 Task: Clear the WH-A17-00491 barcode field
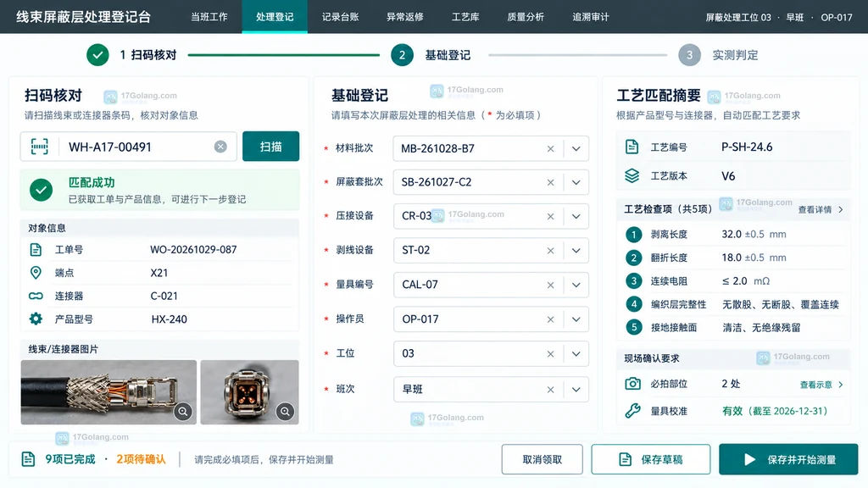(x=220, y=147)
